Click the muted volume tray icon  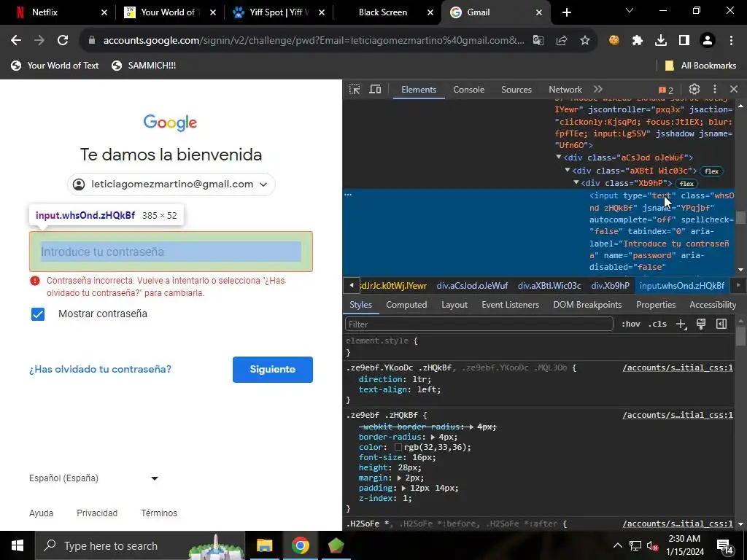652,546
